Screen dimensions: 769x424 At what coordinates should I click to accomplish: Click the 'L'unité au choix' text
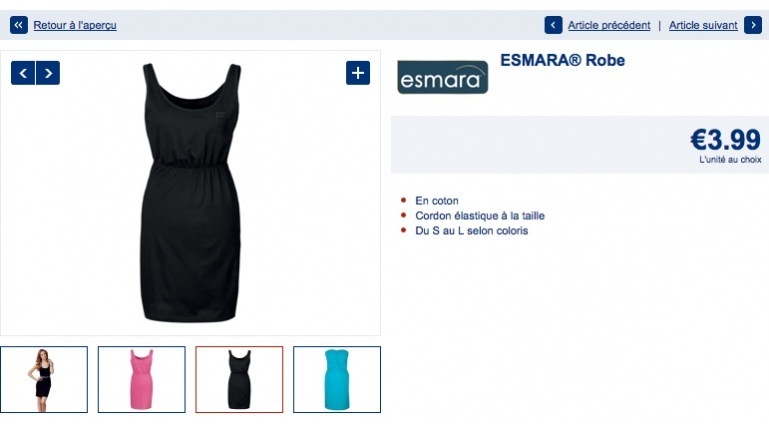coord(730,160)
